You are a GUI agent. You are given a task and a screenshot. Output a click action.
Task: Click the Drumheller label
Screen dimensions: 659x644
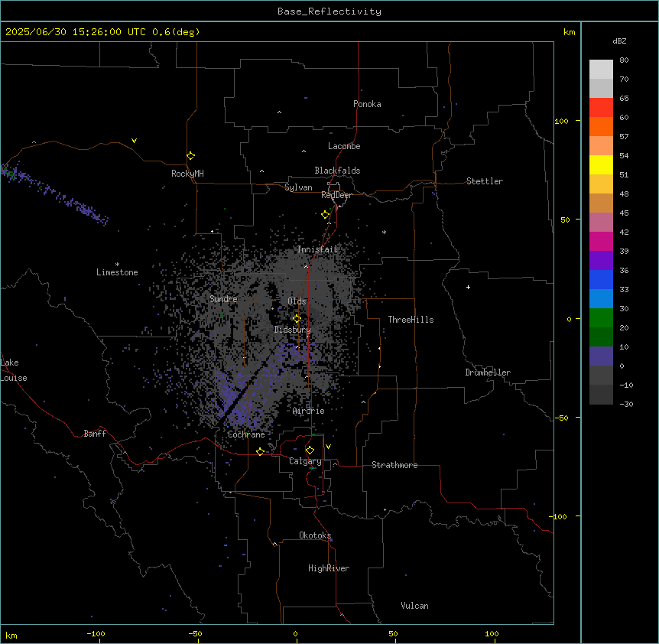click(488, 372)
